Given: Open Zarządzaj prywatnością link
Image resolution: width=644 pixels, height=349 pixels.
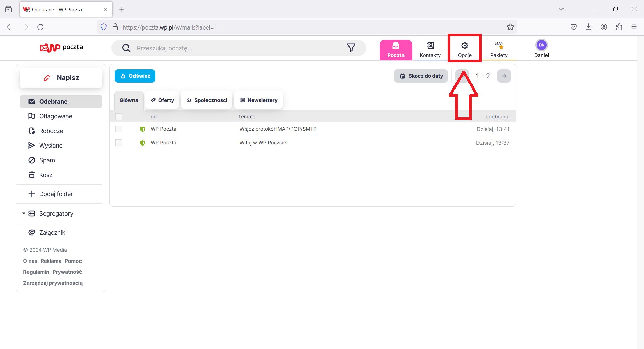Looking at the screenshot, I should 53,283.
